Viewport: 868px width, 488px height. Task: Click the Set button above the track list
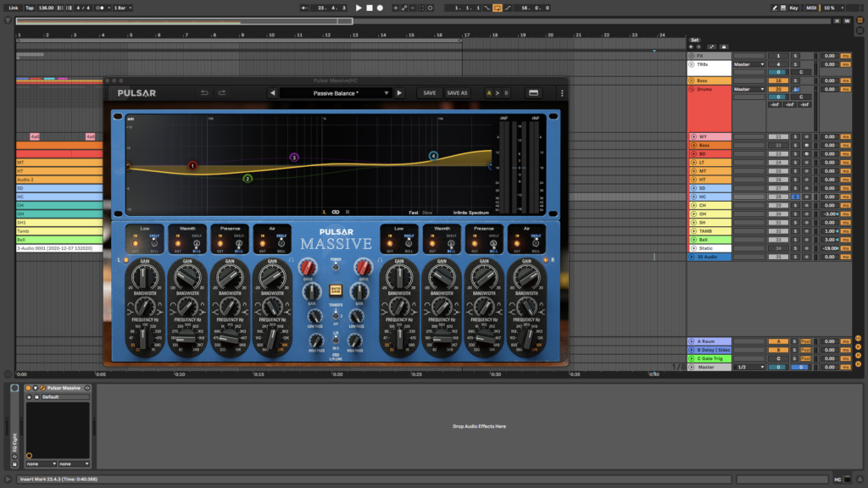coord(695,40)
